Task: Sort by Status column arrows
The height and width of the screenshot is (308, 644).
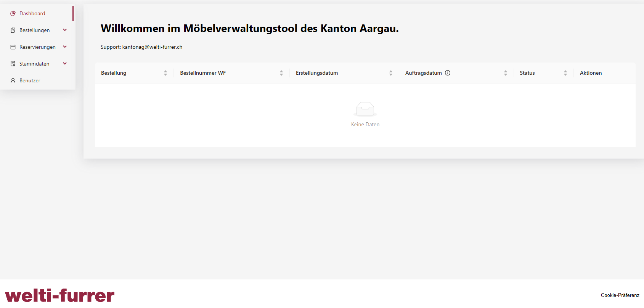Action: [565, 73]
